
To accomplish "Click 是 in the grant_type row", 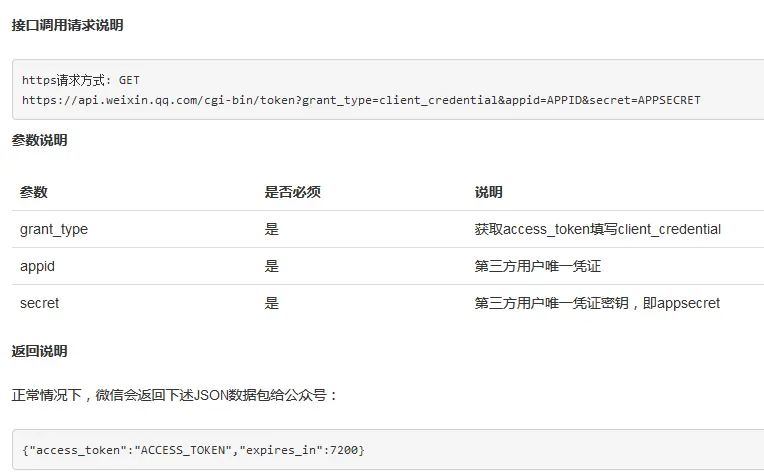I will point(272,229).
